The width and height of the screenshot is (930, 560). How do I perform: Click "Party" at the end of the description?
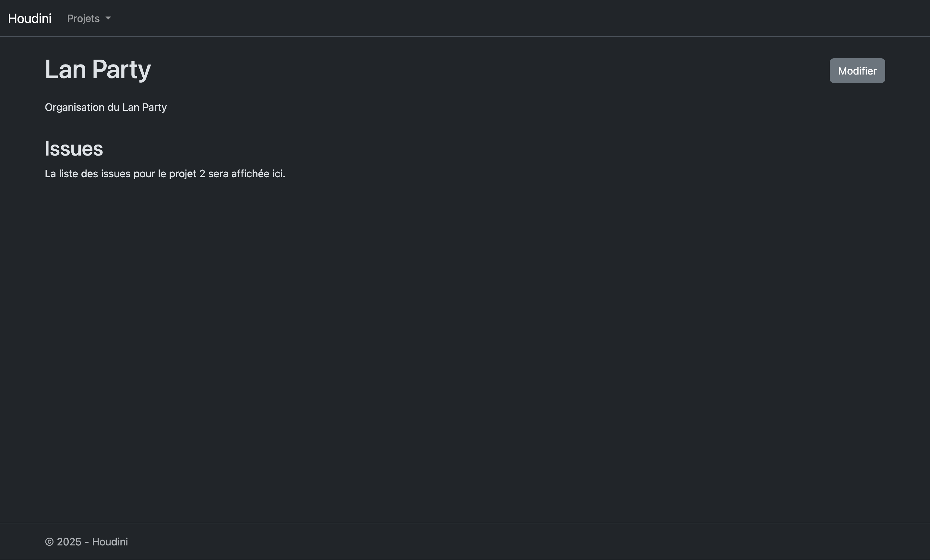pos(154,108)
